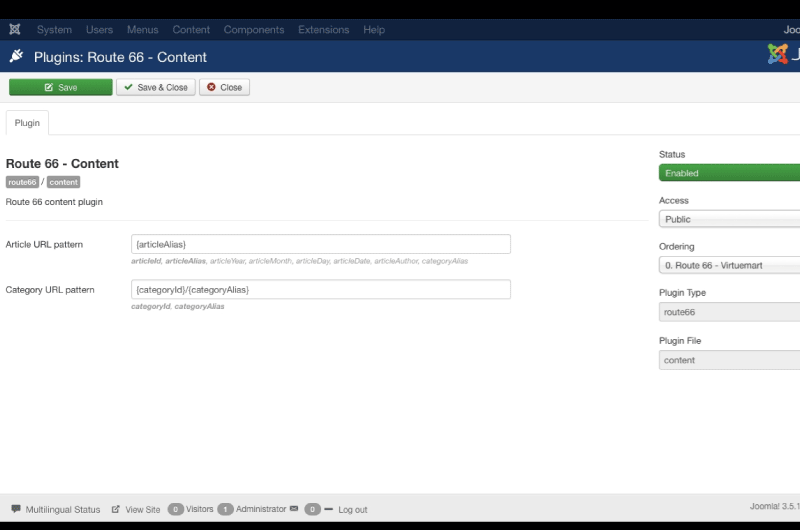Image resolution: width=800 pixels, height=530 pixels.
Task: Click the Route 66 - Content heading
Action: coord(62,163)
